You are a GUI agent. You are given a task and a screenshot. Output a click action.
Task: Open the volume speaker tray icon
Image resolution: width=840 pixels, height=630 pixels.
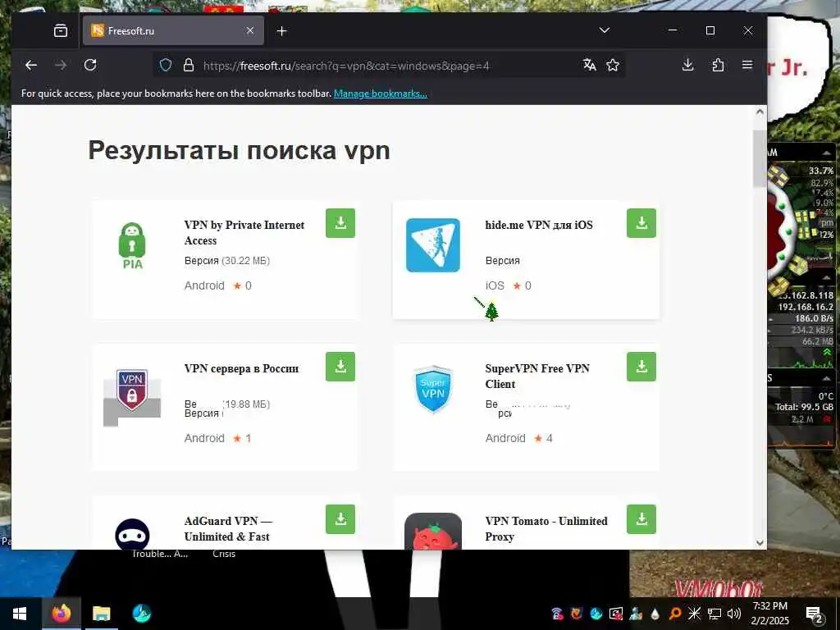tap(734, 614)
